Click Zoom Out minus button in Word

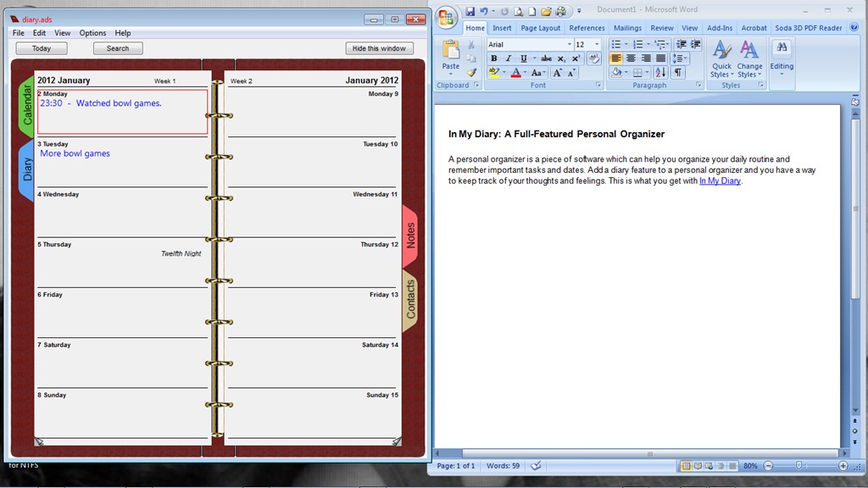[768, 466]
